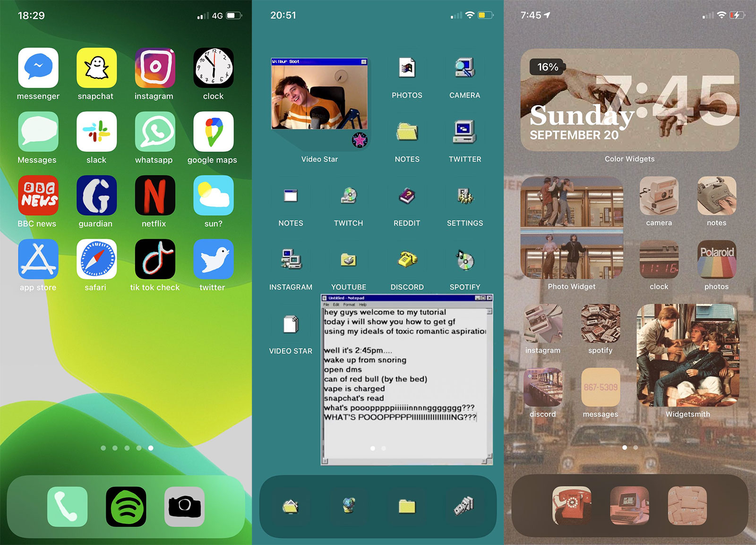Open retro PHOTOS icon on teal screen
756x545 pixels.
point(407,68)
